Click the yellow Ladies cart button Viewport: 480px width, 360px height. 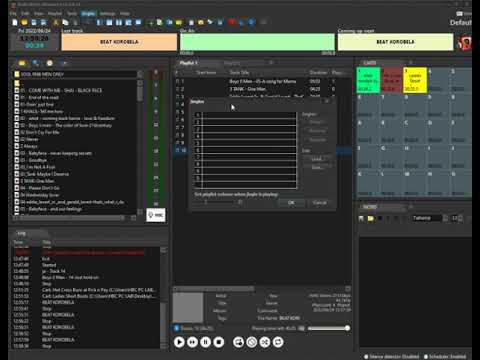tap(415, 80)
